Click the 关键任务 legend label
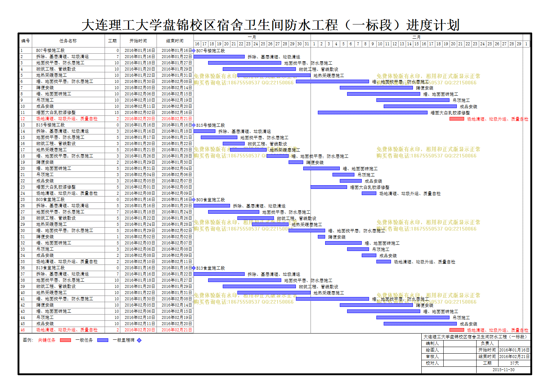 click(x=47, y=340)
